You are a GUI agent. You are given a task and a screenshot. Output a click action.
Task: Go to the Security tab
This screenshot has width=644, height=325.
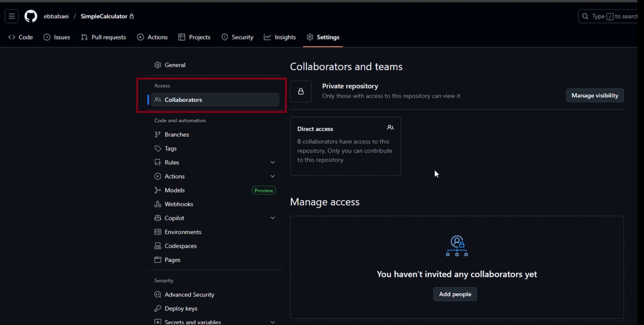(x=237, y=37)
